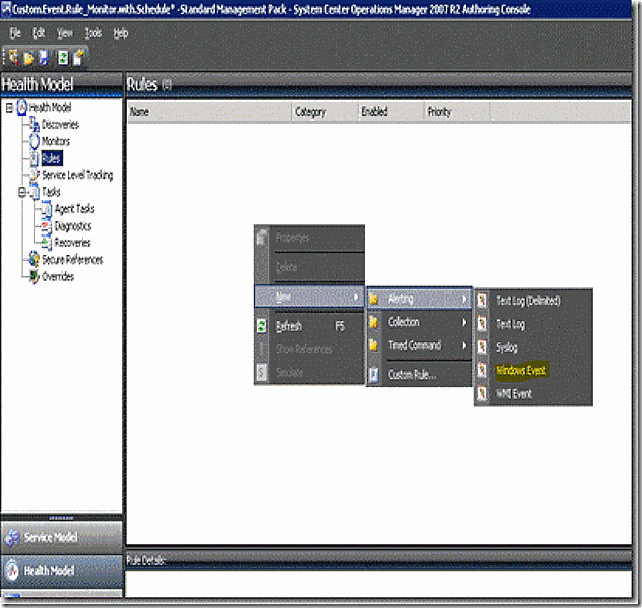
Task: Open the Help menu
Action: [121, 33]
